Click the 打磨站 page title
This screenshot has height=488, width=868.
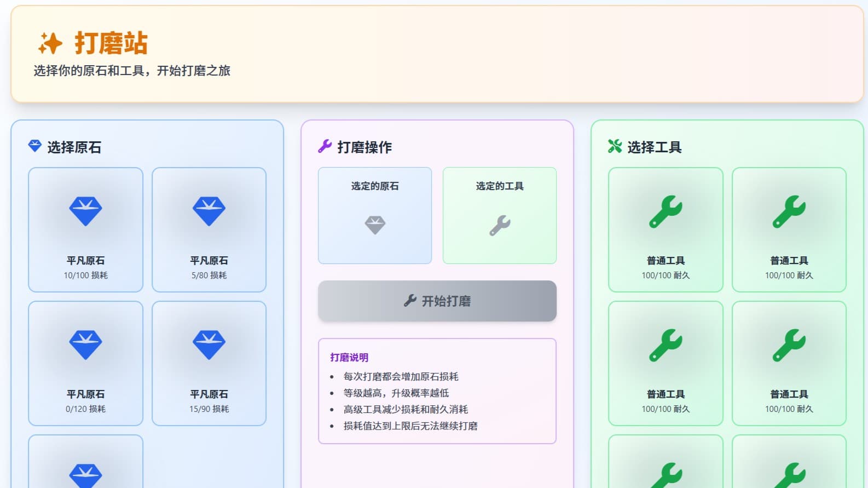coord(111,43)
